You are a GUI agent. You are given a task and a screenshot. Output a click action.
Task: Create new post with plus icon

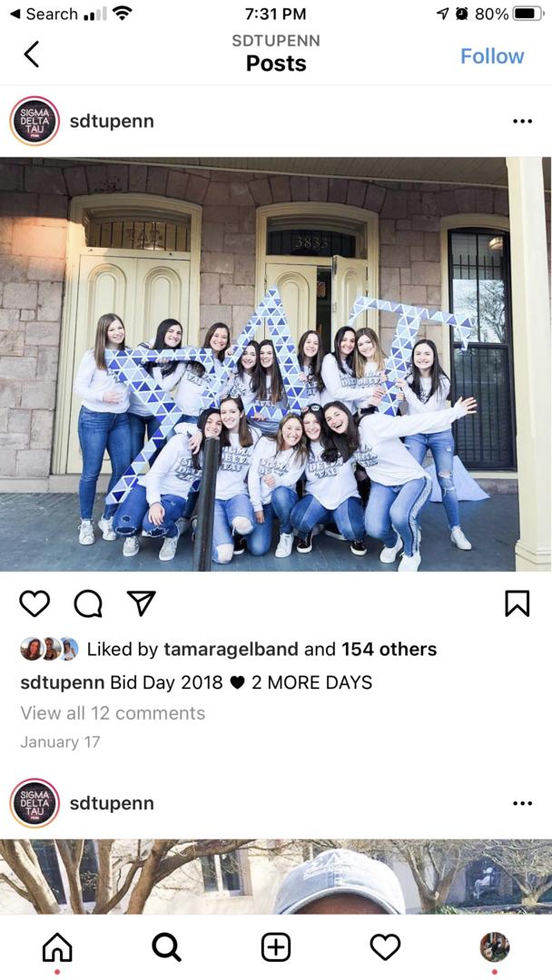(x=276, y=947)
